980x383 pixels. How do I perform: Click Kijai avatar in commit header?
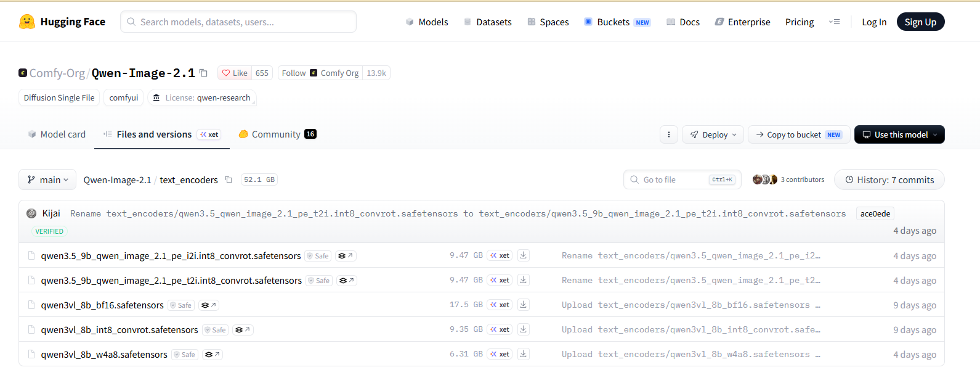click(x=31, y=213)
